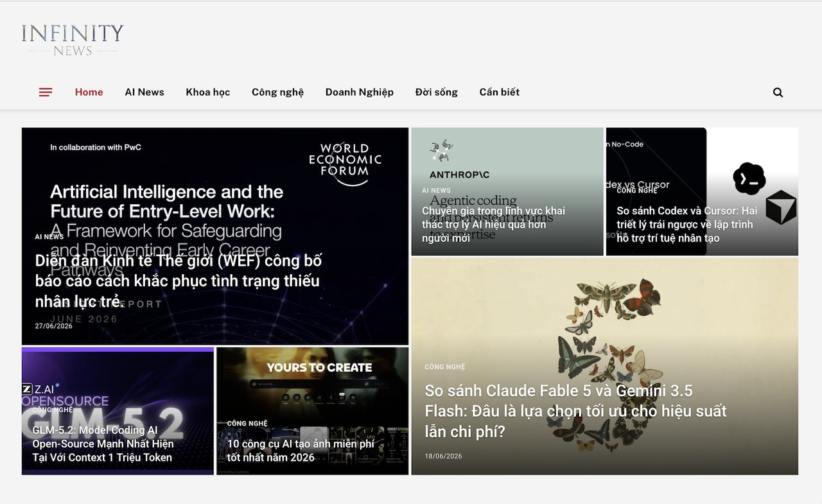Open the WEF báo cáo article headline
The image size is (822, 504).
pyautogui.click(x=179, y=281)
